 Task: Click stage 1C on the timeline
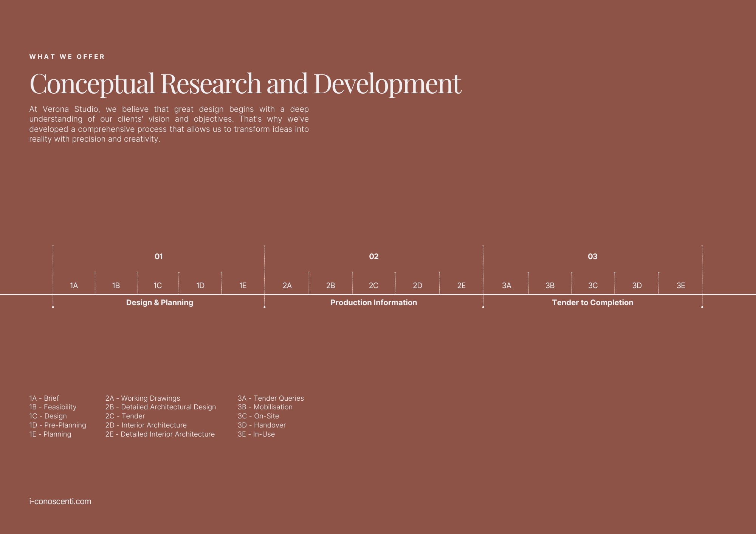(158, 286)
